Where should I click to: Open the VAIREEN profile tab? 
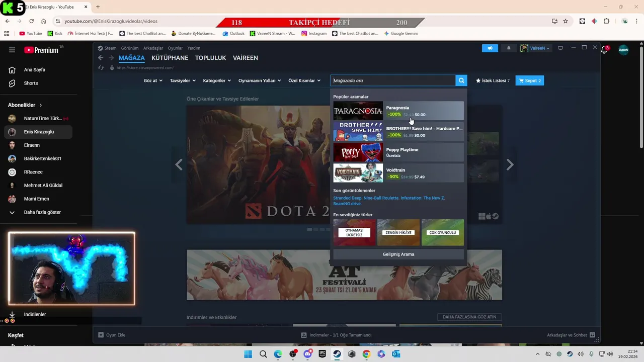point(246,58)
